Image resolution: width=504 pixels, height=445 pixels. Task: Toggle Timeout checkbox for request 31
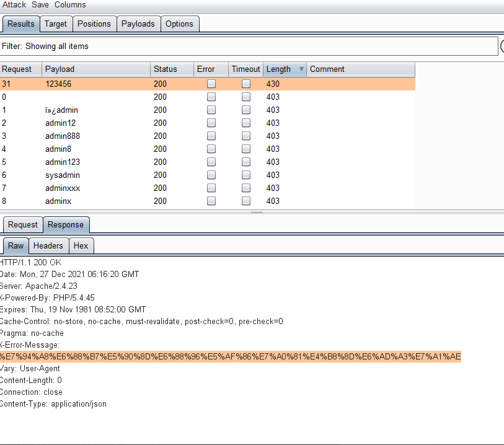246,84
